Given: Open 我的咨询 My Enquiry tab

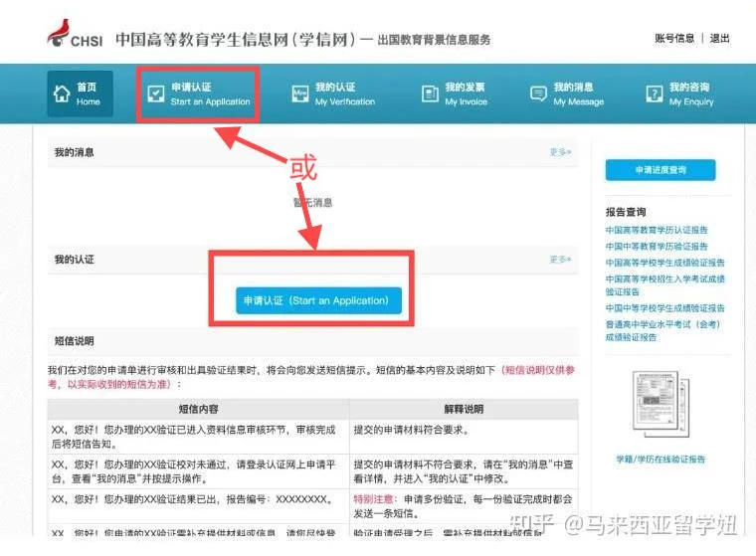Looking at the screenshot, I should pos(680,93).
